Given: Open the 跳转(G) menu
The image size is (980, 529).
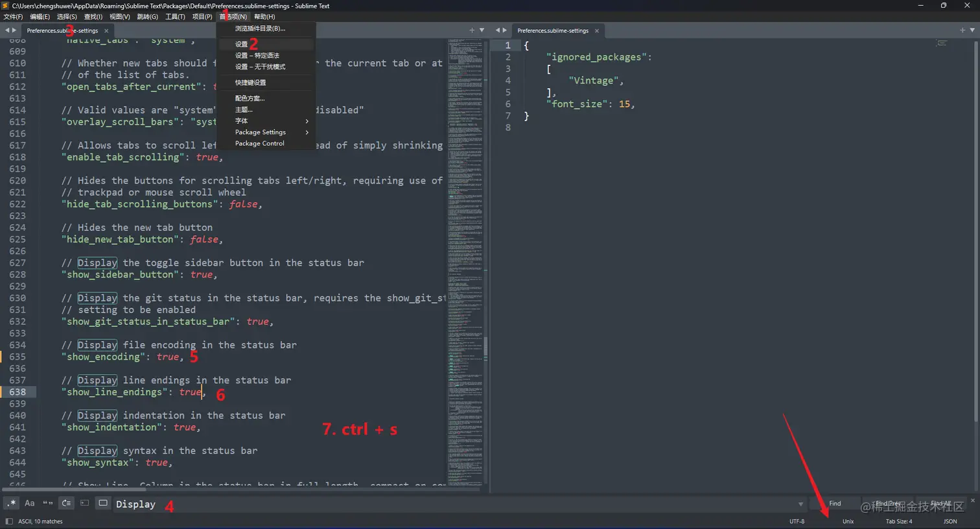Looking at the screenshot, I should click(148, 17).
